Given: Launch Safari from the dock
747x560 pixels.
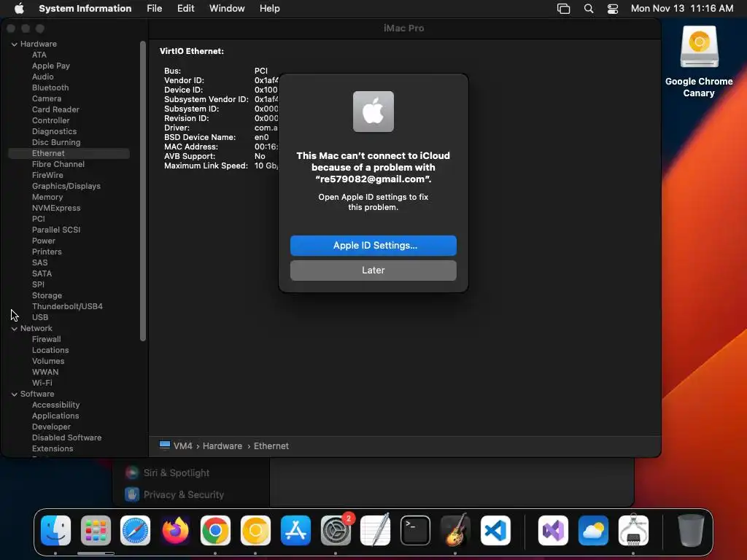Looking at the screenshot, I should coord(135,530).
